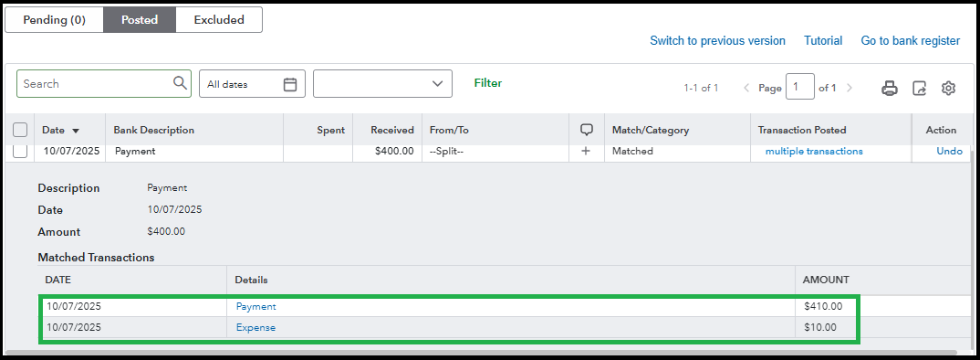This screenshot has width=980, height=360.
Task: Export transactions using the export icon
Action: pyautogui.click(x=920, y=89)
